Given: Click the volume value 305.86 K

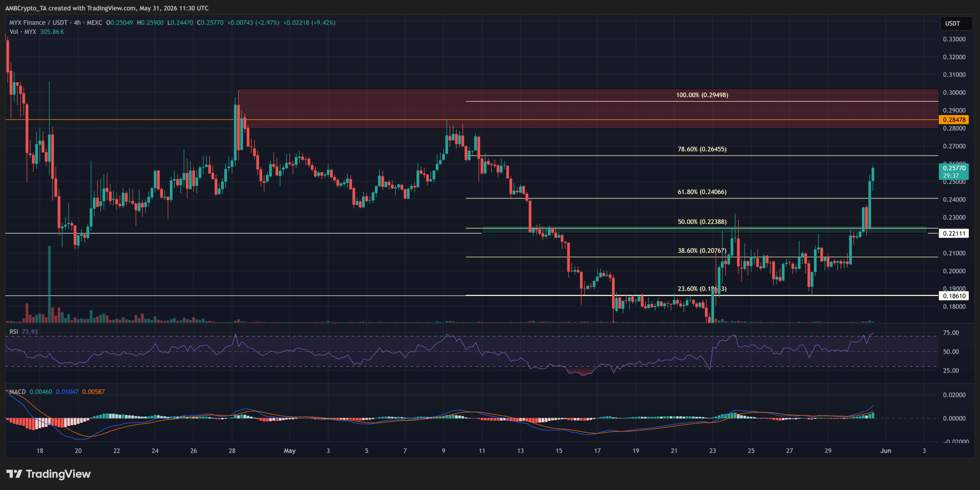Looking at the screenshot, I should [52, 32].
